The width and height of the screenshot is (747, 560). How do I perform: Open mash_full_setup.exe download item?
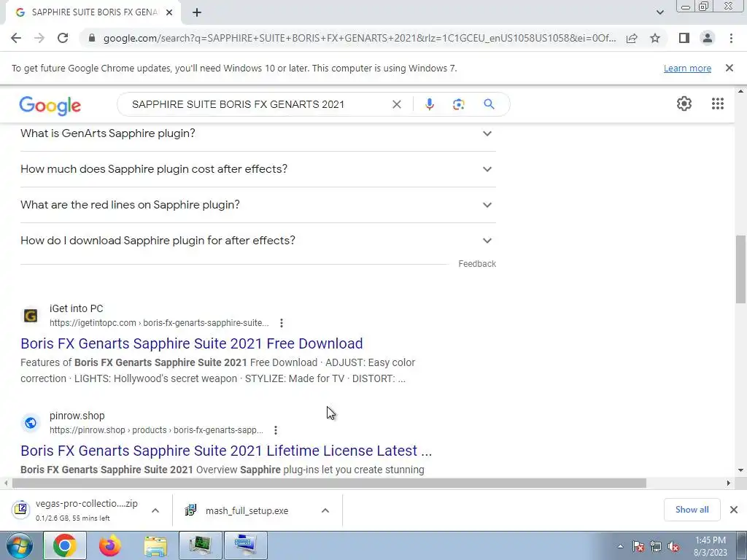(239, 510)
